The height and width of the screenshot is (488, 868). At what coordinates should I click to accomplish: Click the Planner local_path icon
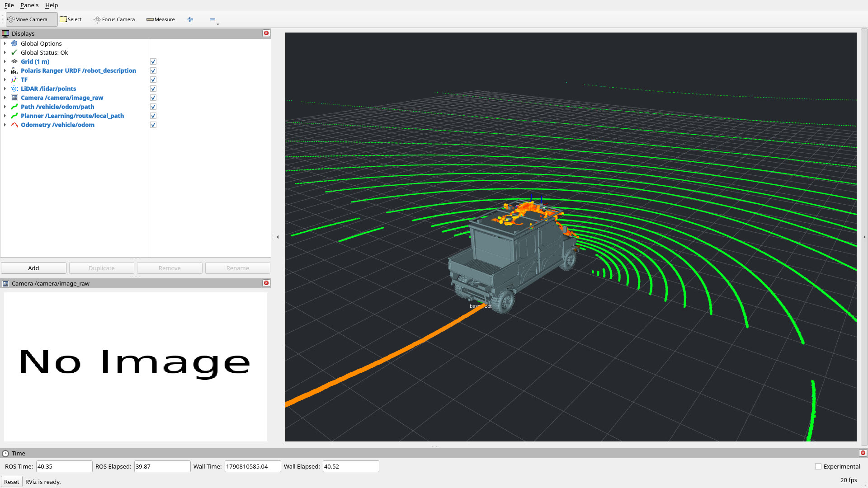tap(14, 116)
